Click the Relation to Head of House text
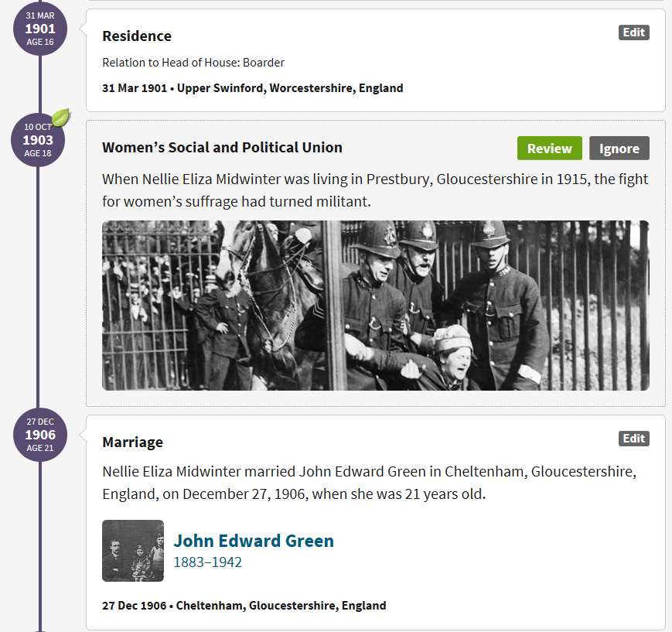The height and width of the screenshot is (632, 672). (193, 63)
